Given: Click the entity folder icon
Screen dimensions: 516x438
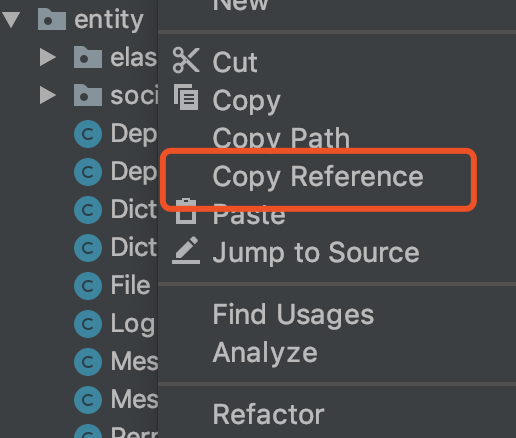Looking at the screenshot, I should [x=51, y=19].
